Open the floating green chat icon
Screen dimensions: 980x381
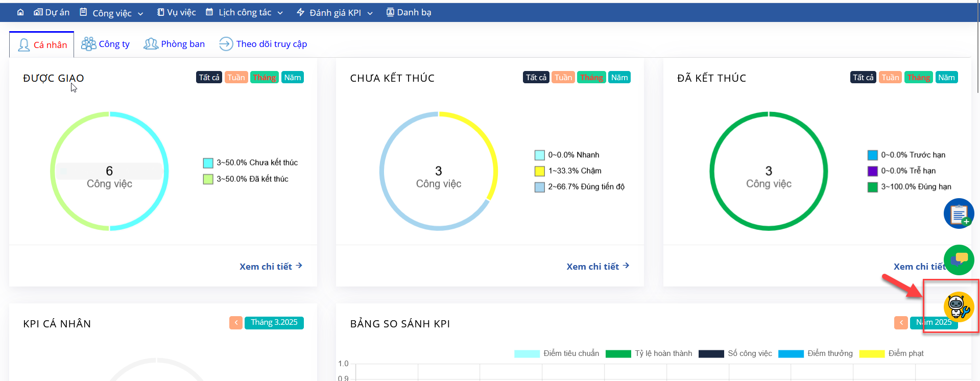click(x=959, y=259)
